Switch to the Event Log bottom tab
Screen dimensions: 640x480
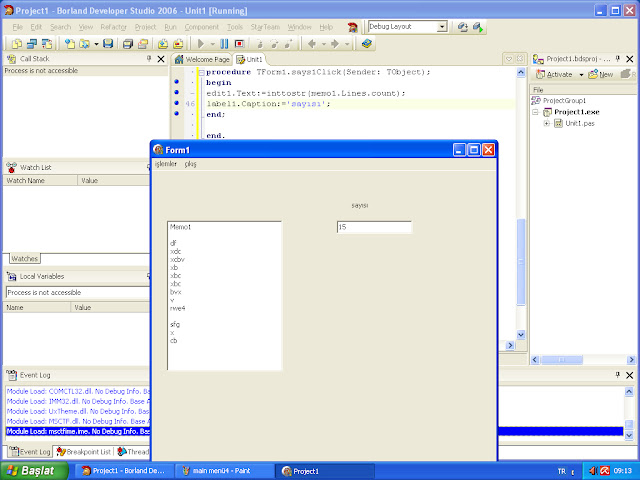click(30, 452)
